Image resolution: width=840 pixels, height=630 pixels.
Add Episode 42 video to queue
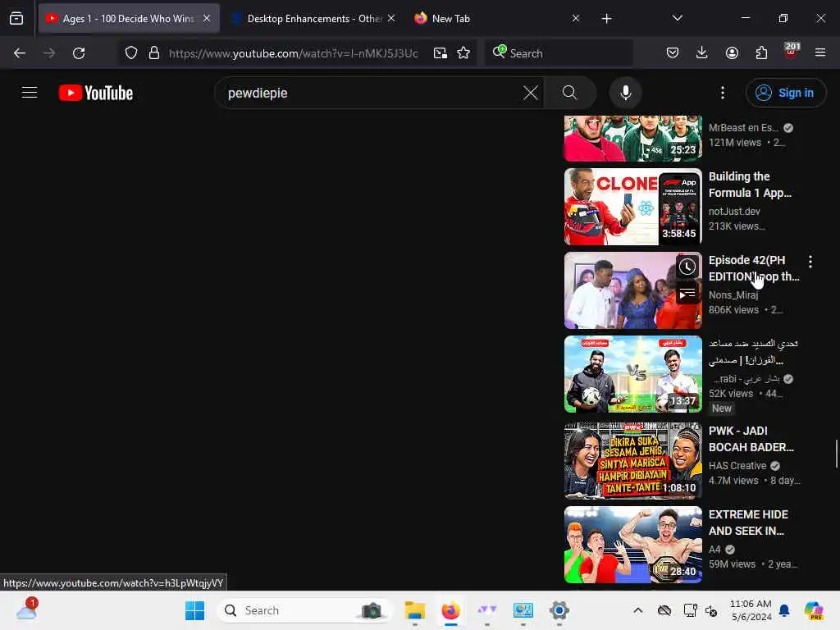[687, 294]
